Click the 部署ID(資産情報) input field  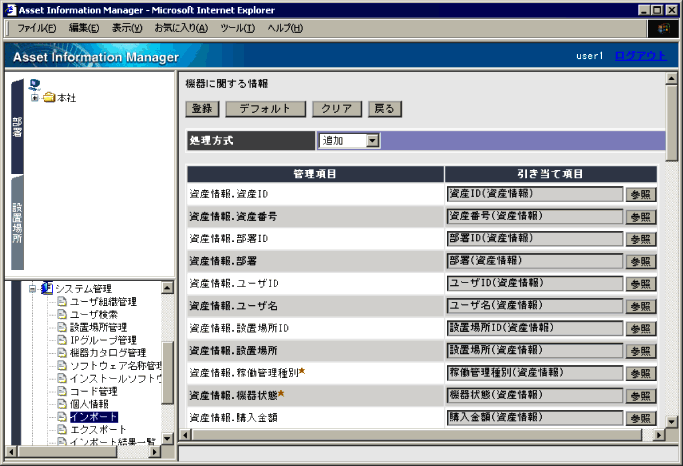pyautogui.click(x=535, y=238)
